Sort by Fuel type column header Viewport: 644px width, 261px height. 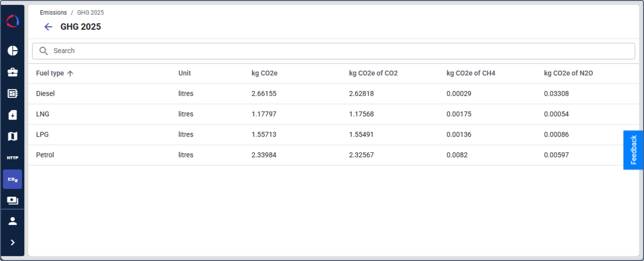pyautogui.click(x=50, y=74)
